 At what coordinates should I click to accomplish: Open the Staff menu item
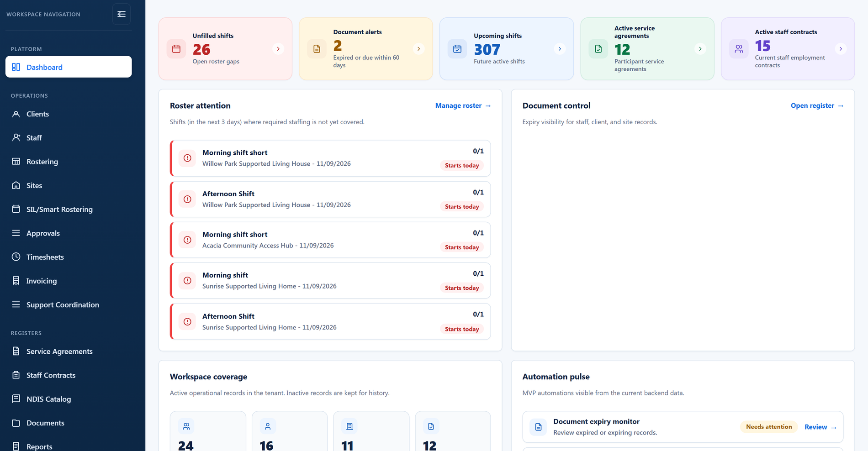pyautogui.click(x=69, y=138)
